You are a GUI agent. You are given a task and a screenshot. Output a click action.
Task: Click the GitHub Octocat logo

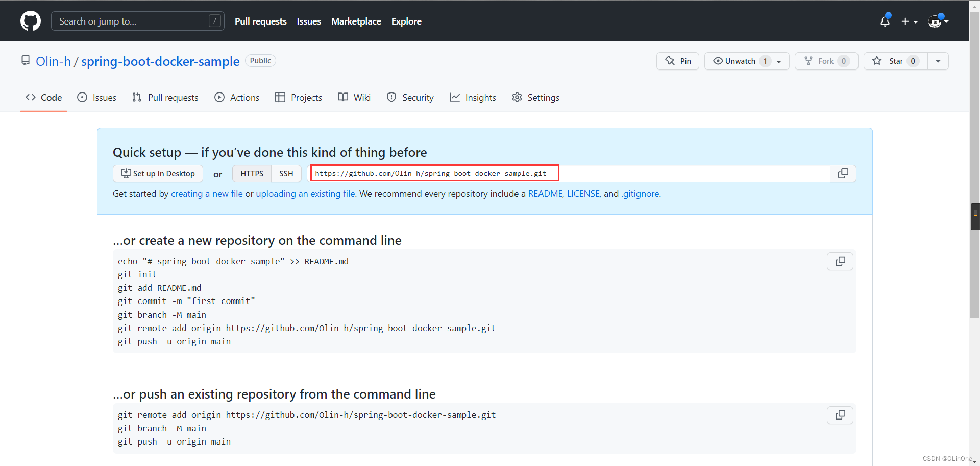tap(31, 21)
